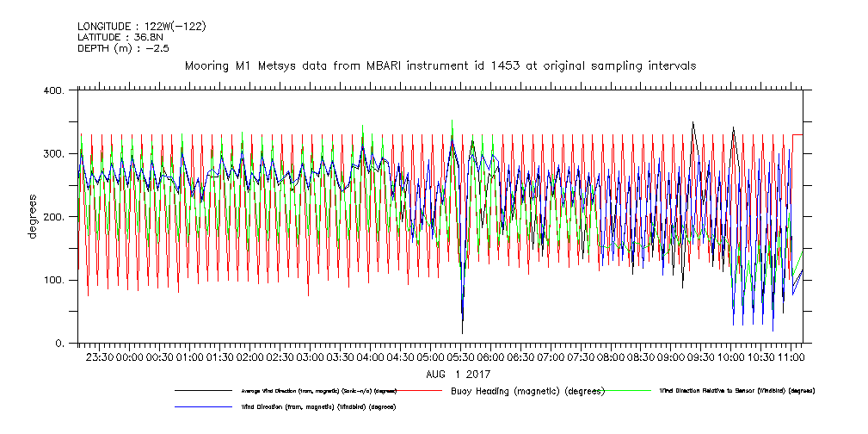The image size is (868, 434).
Task: Click the 100 y-axis tick label
Action: (55, 281)
